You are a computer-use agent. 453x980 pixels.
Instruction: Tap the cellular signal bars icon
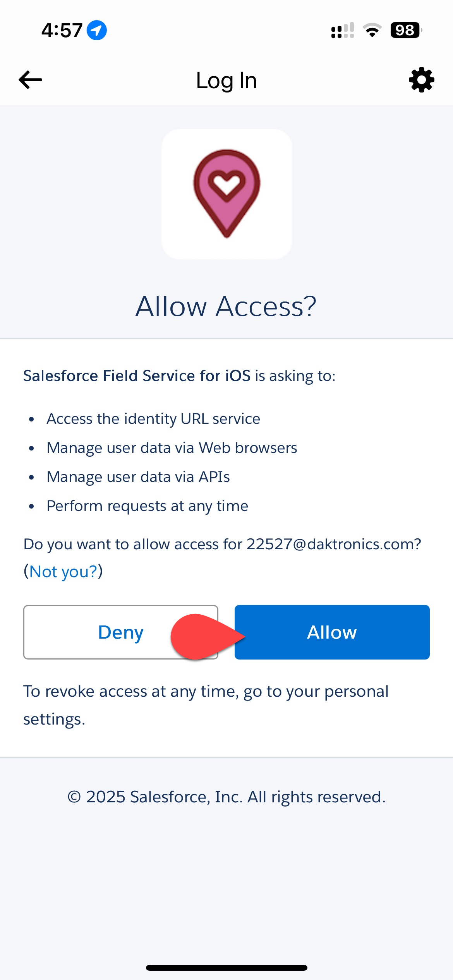point(342,30)
